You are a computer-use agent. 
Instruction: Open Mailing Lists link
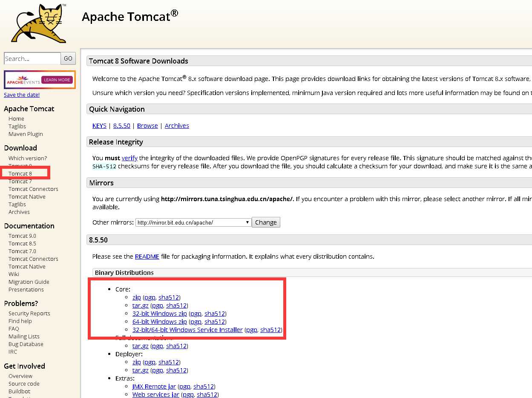[24, 336]
